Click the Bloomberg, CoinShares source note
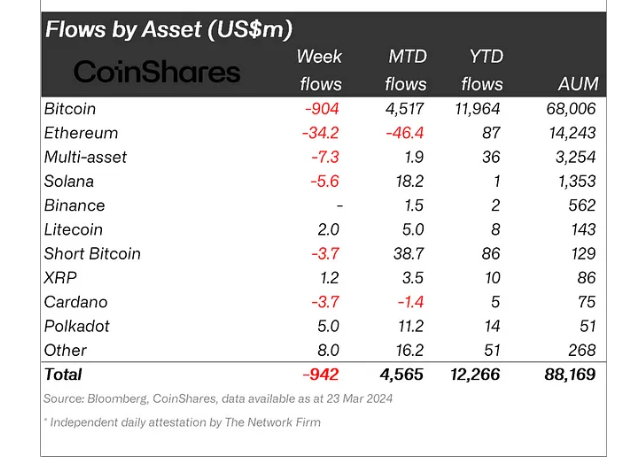Viewport: 633px width, 457px height. tap(218, 399)
